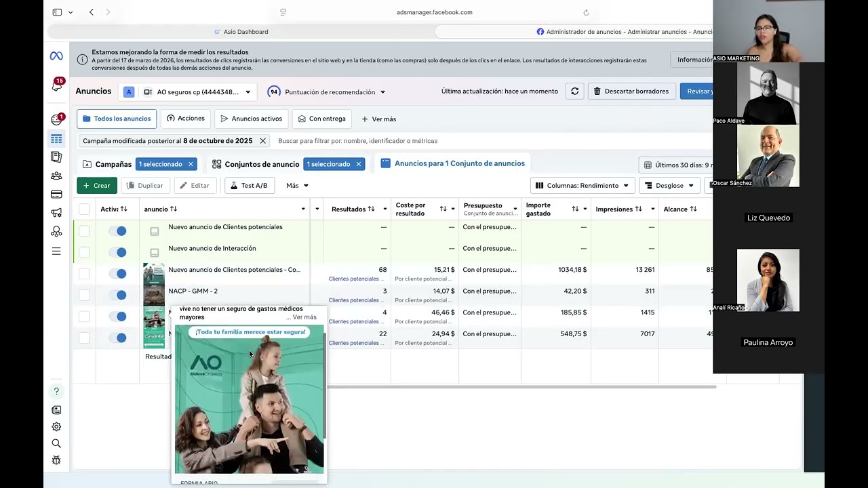The image size is (868, 488).
Task: Toggle the select-all ads header checkbox
Action: click(x=84, y=209)
